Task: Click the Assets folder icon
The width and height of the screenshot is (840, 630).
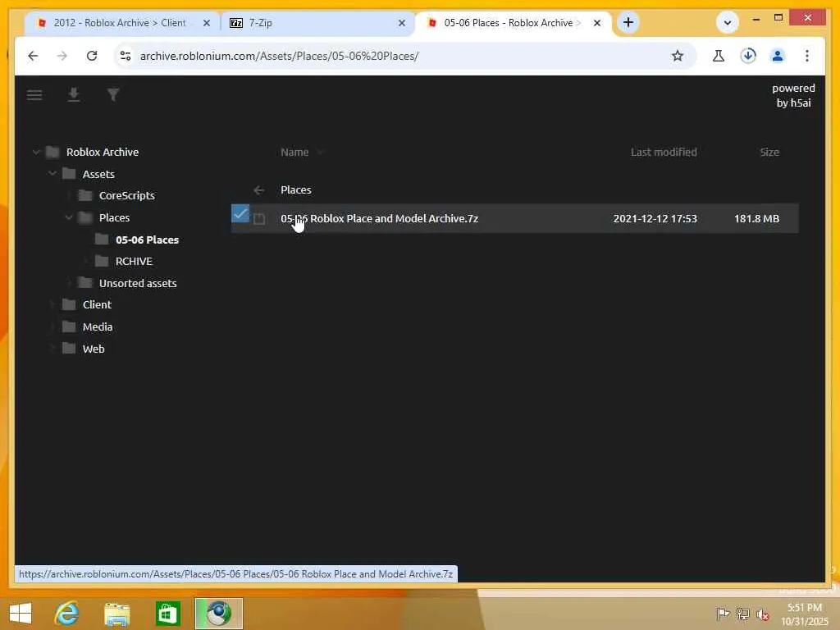Action: (69, 174)
